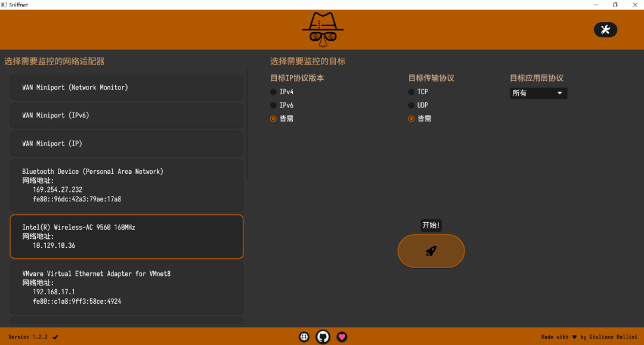
Task: Click the rocket start button
Action: [431, 251]
